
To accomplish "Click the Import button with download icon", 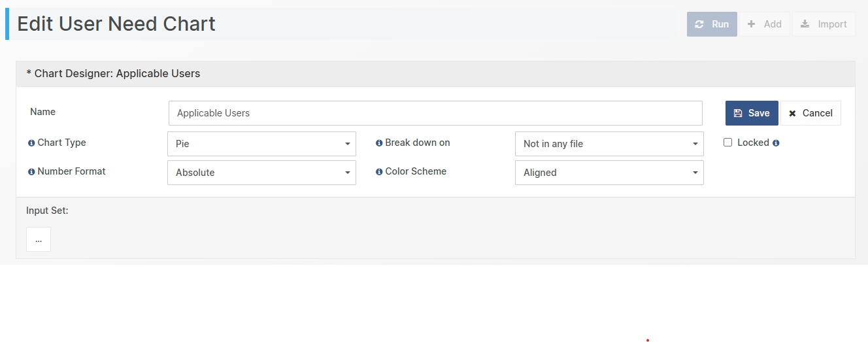I will pyautogui.click(x=824, y=24).
